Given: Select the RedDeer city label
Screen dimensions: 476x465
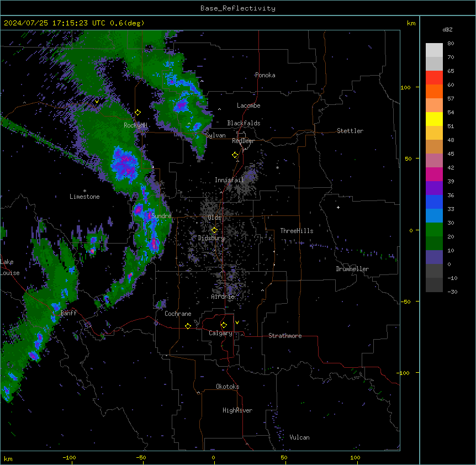Looking at the screenshot, I should pyautogui.click(x=243, y=141).
